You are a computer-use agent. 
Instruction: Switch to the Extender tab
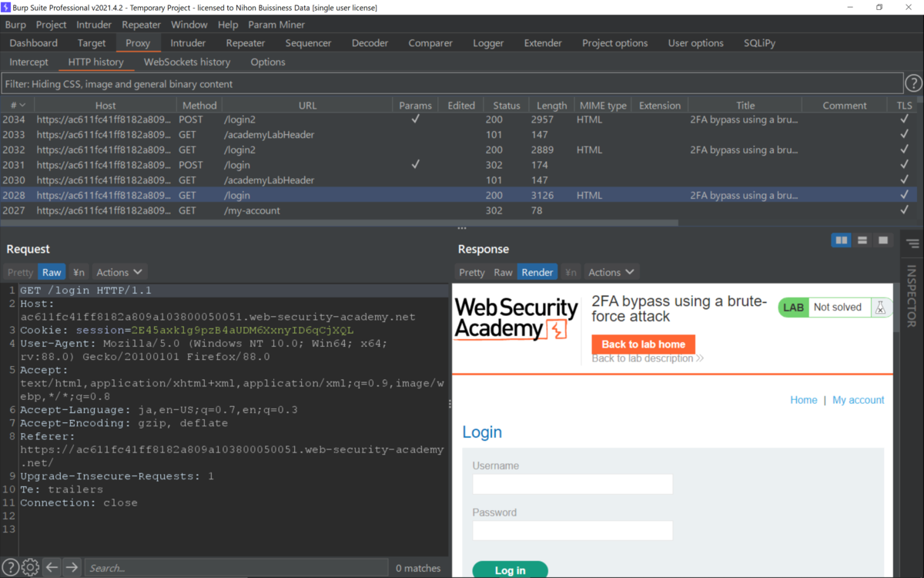coord(543,43)
